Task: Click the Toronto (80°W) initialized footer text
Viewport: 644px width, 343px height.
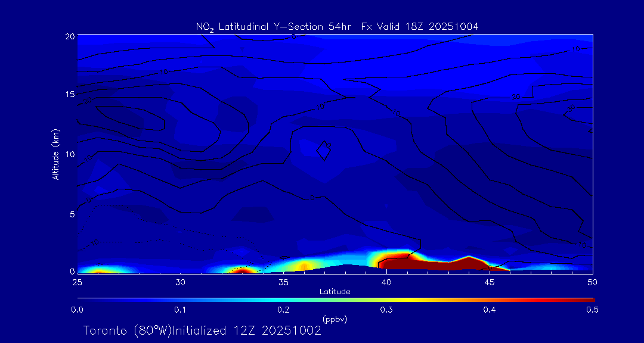Action: 202,330
